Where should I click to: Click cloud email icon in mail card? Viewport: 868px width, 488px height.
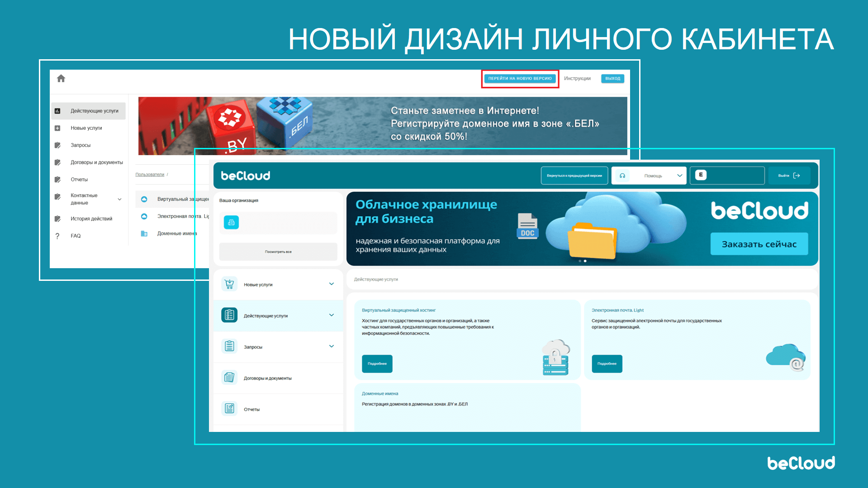786,357
